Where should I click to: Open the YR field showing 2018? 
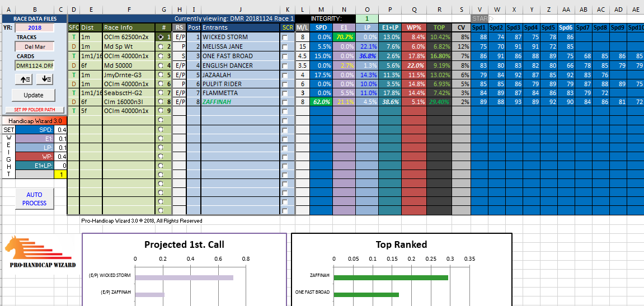coord(34,27)
